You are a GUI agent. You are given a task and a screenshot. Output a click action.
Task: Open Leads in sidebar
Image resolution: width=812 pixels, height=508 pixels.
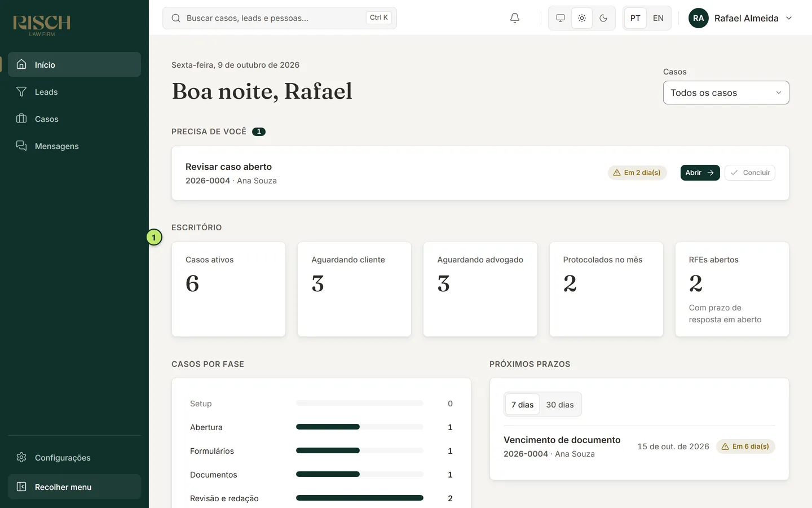(74, 91)
